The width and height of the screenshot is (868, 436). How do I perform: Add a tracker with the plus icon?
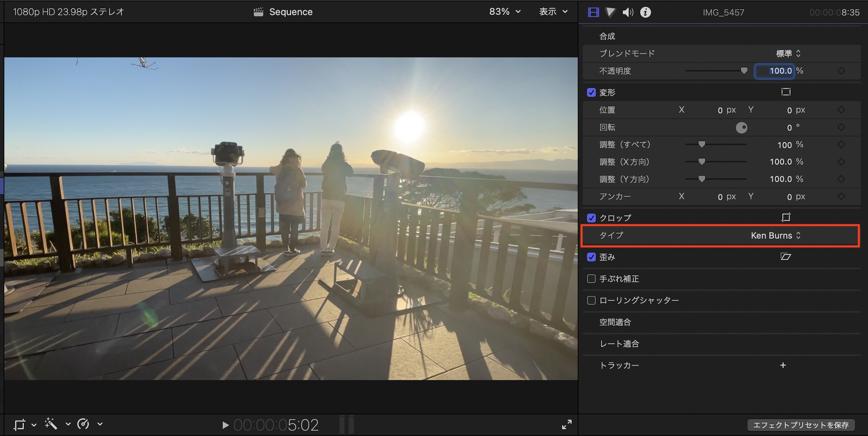(x=783, y=365)
